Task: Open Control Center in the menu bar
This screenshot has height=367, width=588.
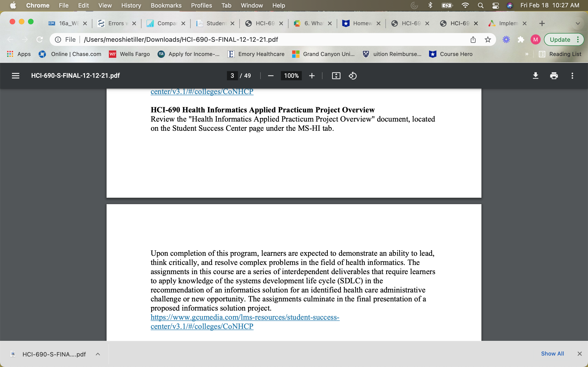Action: pyautogui.click(x=495, y=5)
